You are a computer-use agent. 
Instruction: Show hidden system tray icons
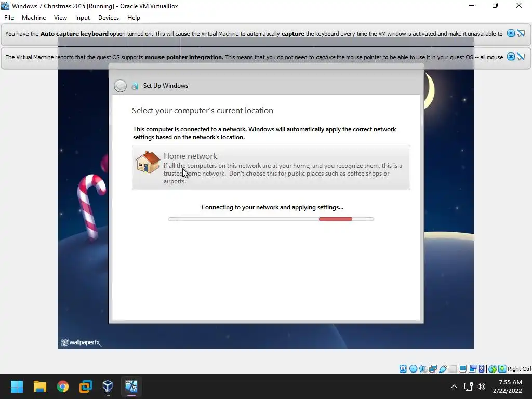tap(454, 387)
